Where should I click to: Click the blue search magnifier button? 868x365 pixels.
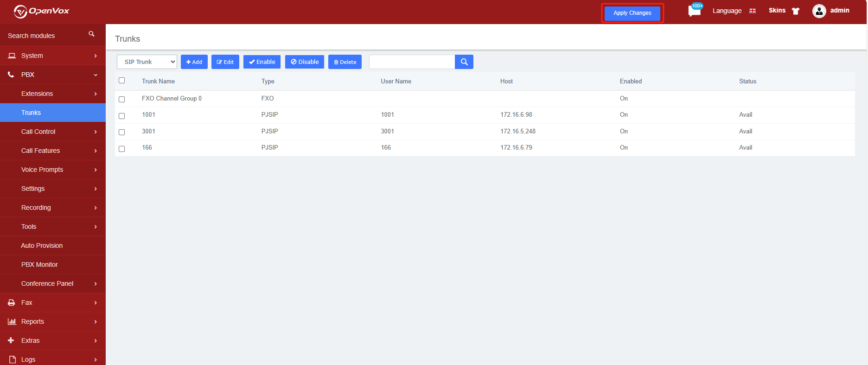pyautogui.click(x=464, y=62)
